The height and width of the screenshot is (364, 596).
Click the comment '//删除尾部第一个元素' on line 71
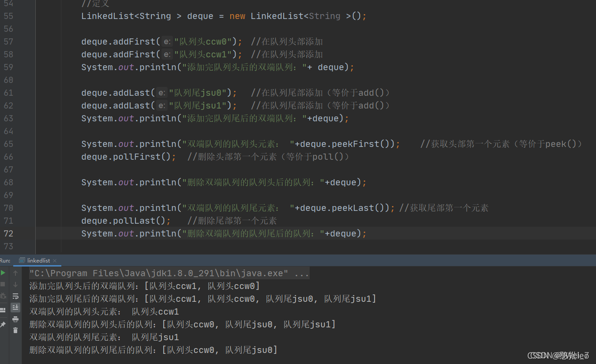point(232,221)
